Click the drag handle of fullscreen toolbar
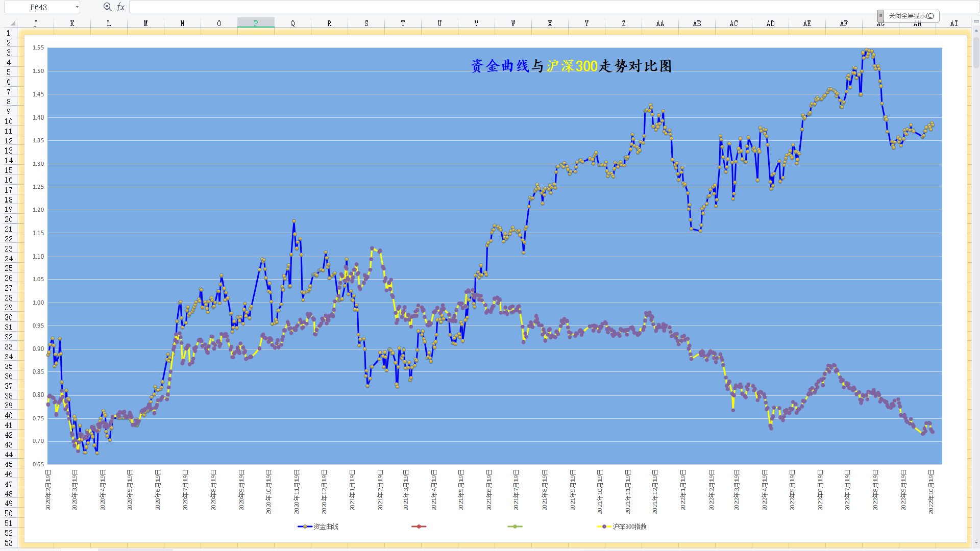 point(880,16)
